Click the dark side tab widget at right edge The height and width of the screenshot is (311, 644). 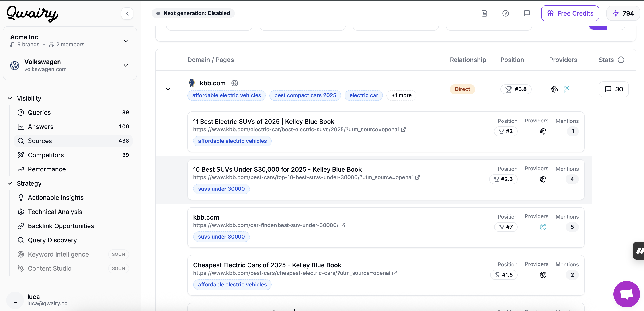click(638, 251)
